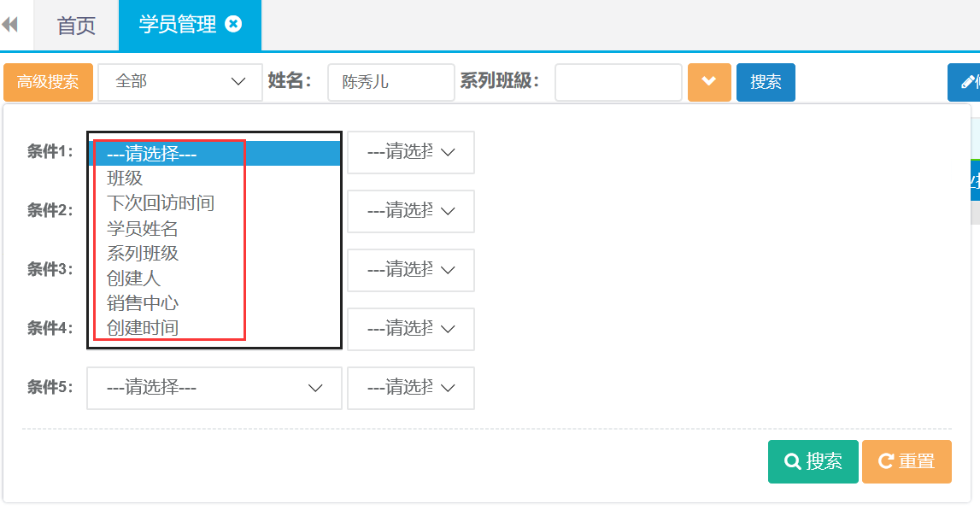Image resolution: width=980 pixels, height=510 pixels.
Task: Click the orange chevron-down toggle button
Action: point(709,82)
